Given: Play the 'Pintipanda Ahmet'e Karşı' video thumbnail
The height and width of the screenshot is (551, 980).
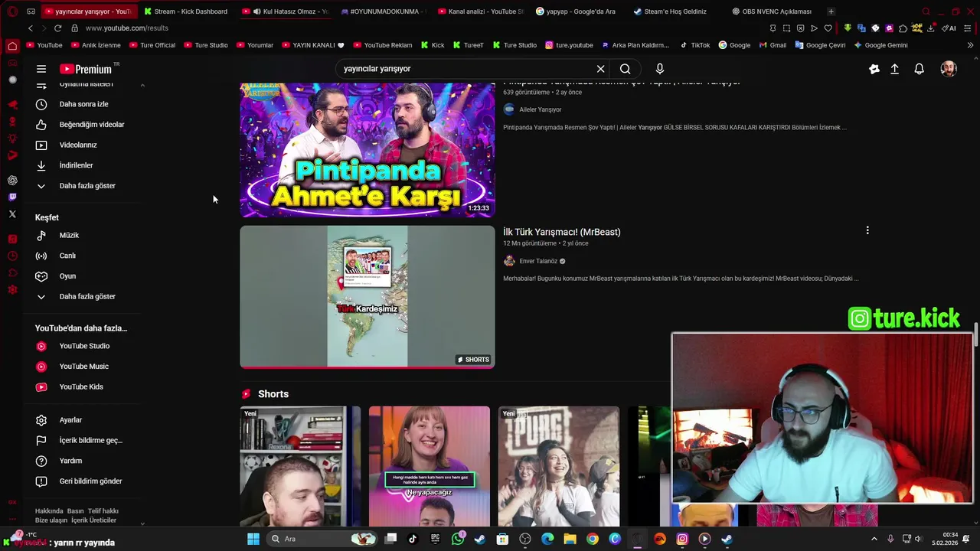Looking at the screenshot, I should click(367, 150).
